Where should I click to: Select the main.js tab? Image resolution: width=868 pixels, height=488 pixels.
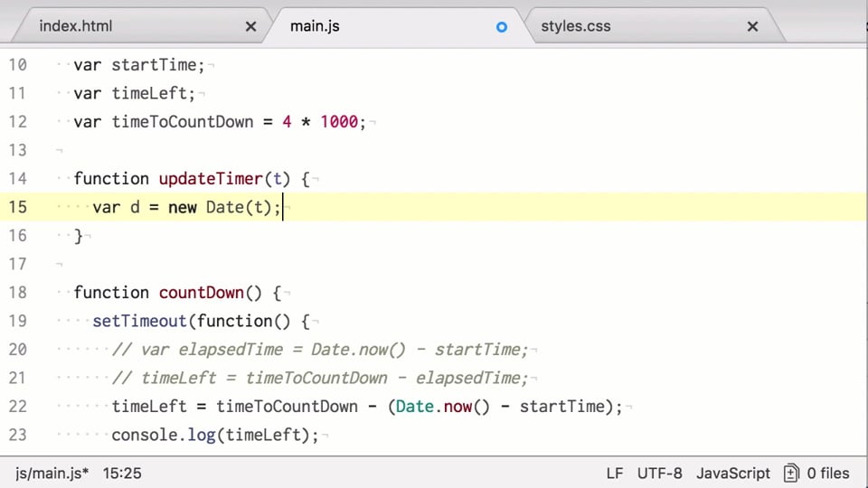point(315,26)
